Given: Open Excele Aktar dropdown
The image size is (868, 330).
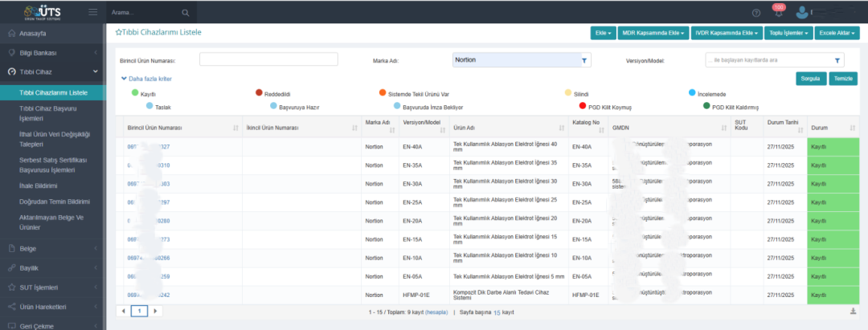Looking at the screenshot, I should pos(837,33).
